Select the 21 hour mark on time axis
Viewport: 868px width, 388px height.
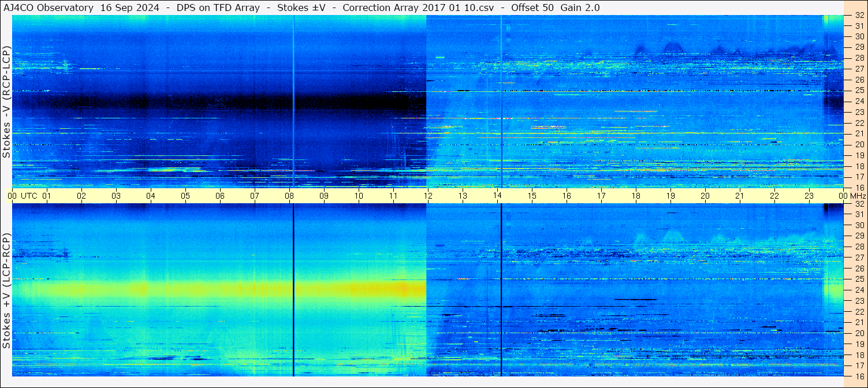740,196
